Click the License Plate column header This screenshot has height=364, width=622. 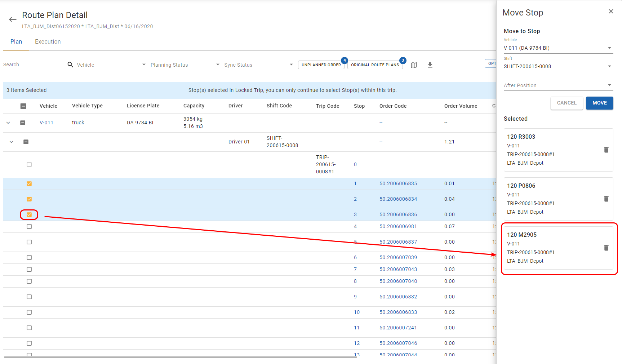coord(143,106)
